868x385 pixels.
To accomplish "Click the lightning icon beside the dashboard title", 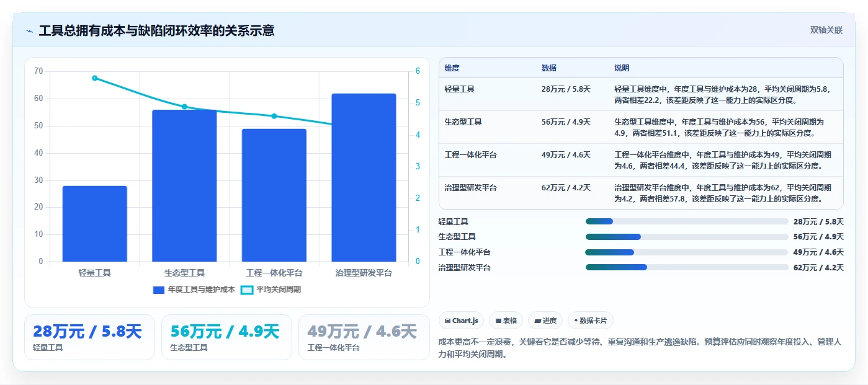I will [x=30, y=31].
